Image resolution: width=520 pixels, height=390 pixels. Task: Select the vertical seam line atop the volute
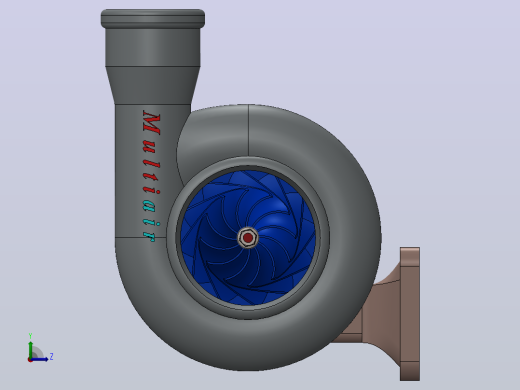pos(248,131)
